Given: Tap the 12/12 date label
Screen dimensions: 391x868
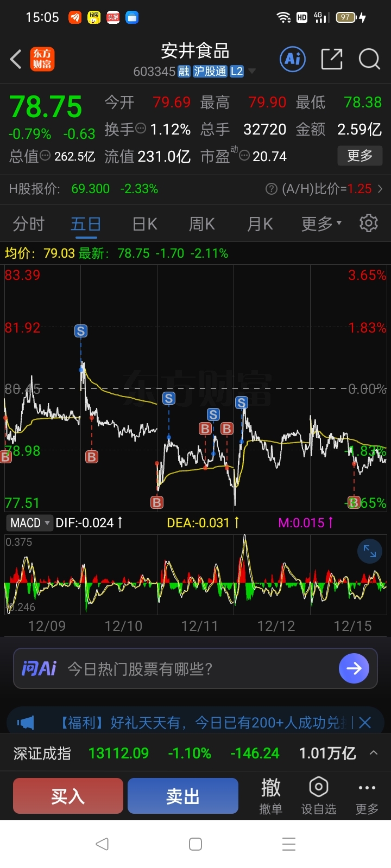Looking at the screenshot, I should pyautogui.click(x=276, y=626).
